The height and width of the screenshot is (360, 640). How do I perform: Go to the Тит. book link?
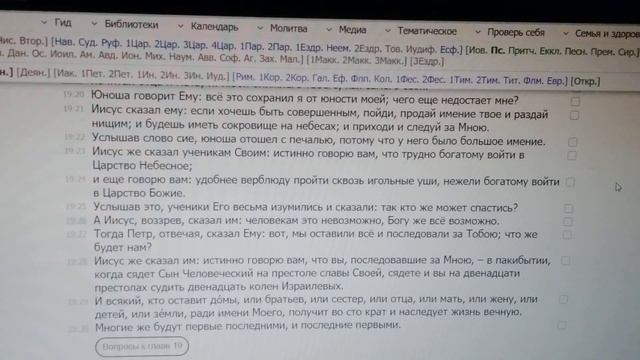(x=511, y=81)
